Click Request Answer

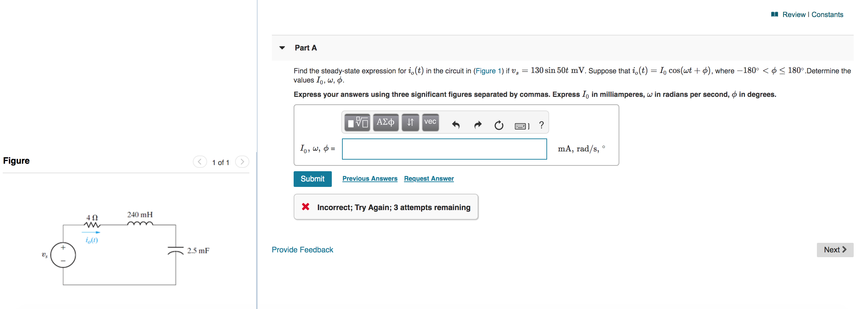click(x=429, y=178)
